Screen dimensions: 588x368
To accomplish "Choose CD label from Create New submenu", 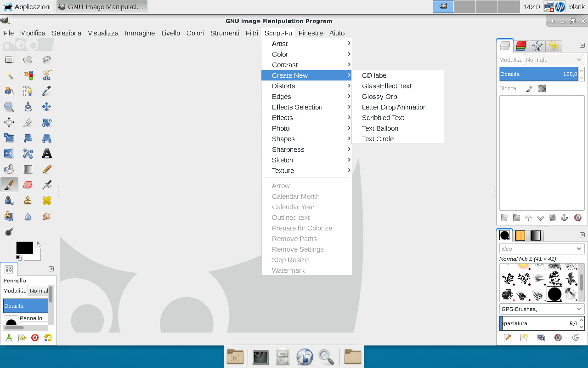I will click(398, 75).
